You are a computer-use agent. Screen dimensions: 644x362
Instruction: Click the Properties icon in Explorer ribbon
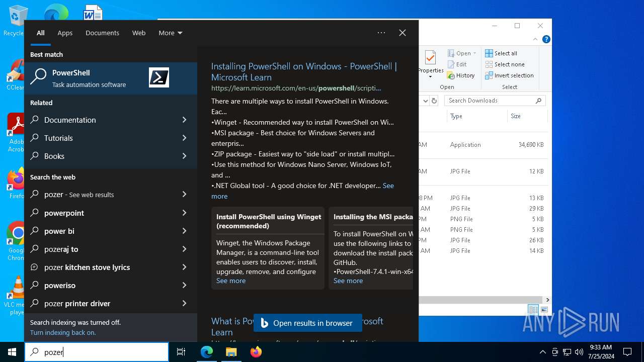[x=431, y=64]
